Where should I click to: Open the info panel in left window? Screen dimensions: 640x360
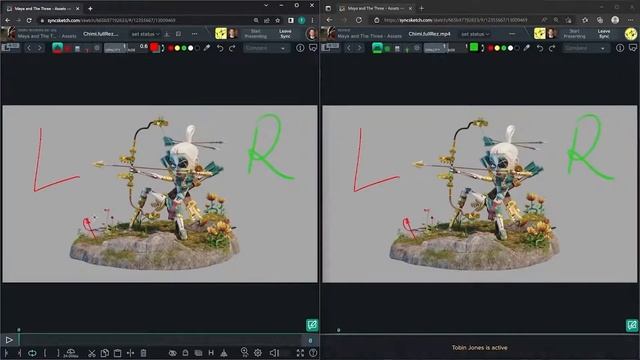(300, 48)
